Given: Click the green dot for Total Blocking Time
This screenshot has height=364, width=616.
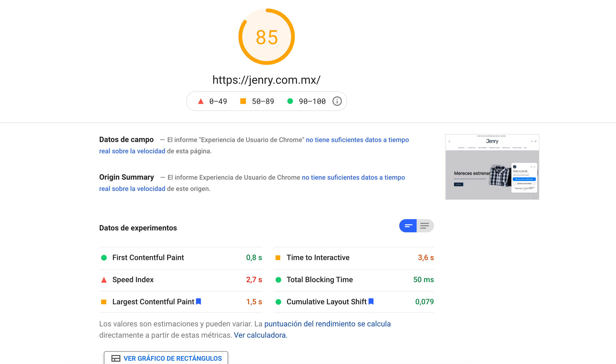Looking at the screenshot, I should coord(278,280).
